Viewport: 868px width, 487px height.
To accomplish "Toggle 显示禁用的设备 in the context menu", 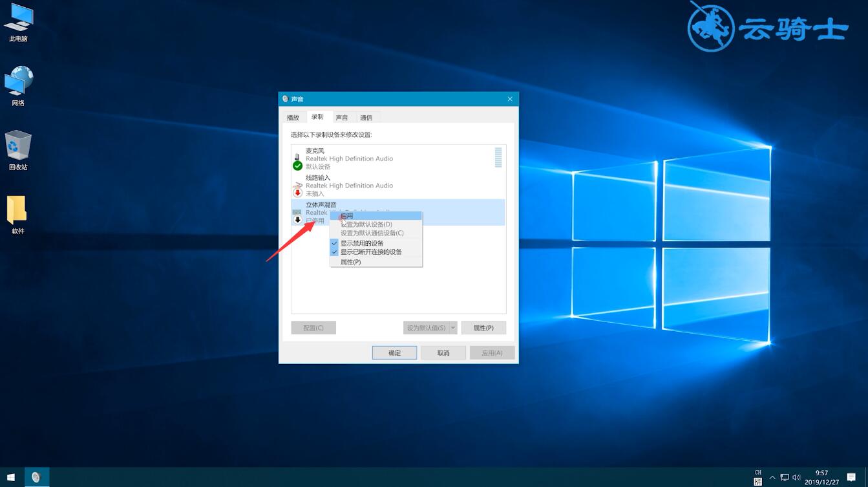I will [x=376, y=243].
